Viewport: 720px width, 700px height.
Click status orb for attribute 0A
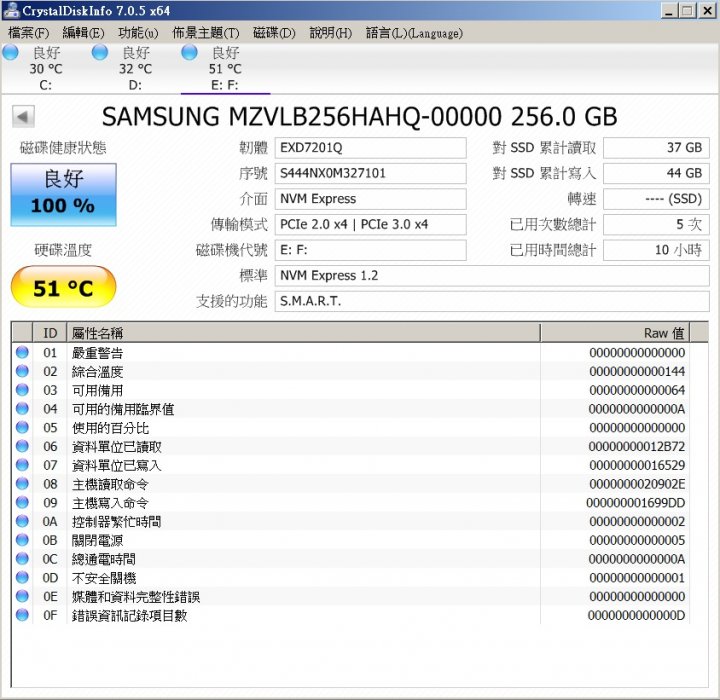(22, 521)
